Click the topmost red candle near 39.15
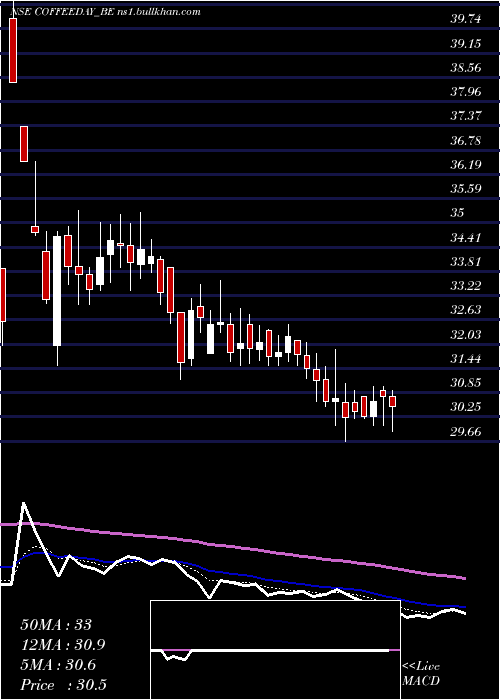Viewport: 500px width, 700px height. 13,50
